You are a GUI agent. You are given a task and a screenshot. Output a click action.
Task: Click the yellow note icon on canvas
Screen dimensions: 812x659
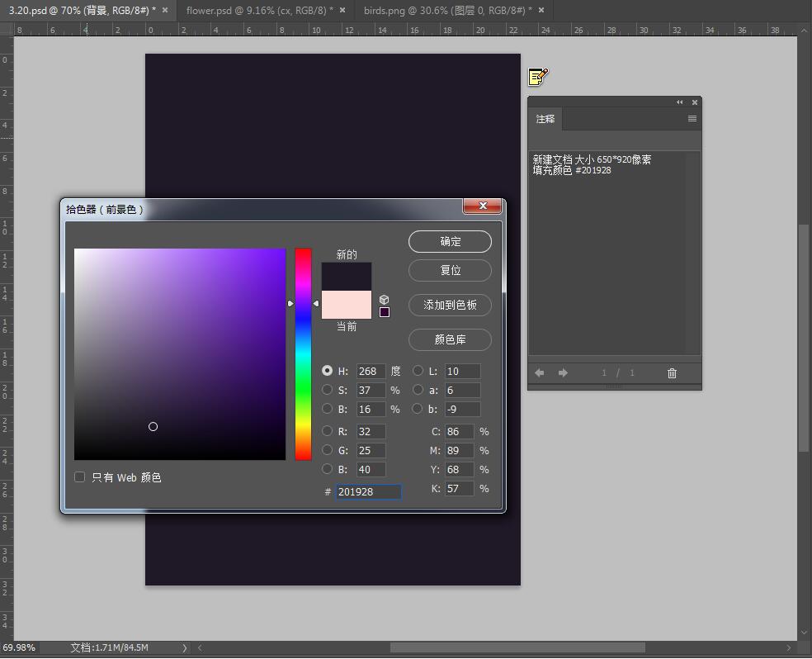538,77
